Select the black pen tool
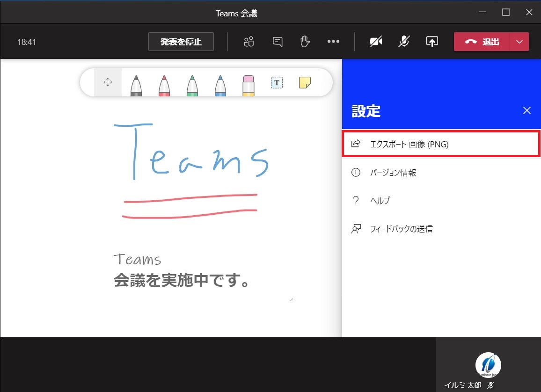This screenshot has height=392, width=541. 136,85
